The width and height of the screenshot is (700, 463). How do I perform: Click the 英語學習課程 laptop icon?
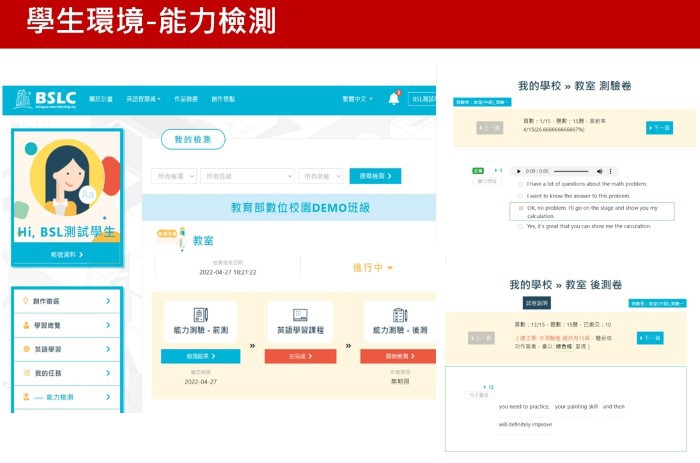(300, 315)
